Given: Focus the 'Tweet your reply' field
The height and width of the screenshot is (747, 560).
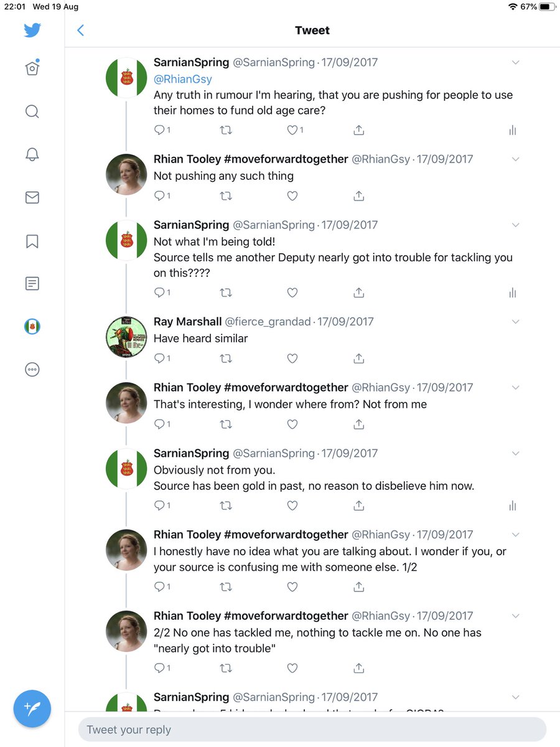Looking at the screenshot, I should (312, 730).
